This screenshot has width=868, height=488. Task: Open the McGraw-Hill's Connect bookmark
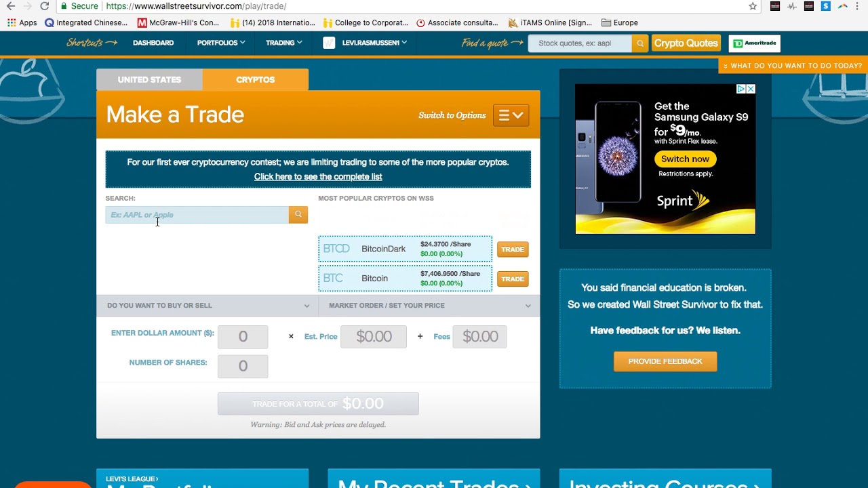(x=178, y=22)
